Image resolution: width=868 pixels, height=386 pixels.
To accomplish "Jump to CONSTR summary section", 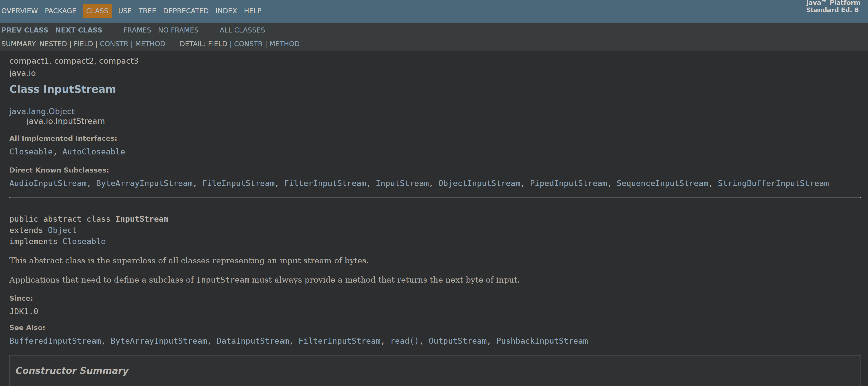I will tap(114, 44).
